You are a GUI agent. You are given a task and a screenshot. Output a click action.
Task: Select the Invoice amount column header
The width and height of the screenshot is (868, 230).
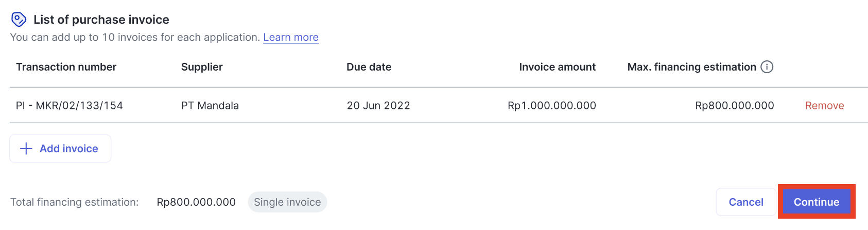pyautogui.click(x=557, y=67)
